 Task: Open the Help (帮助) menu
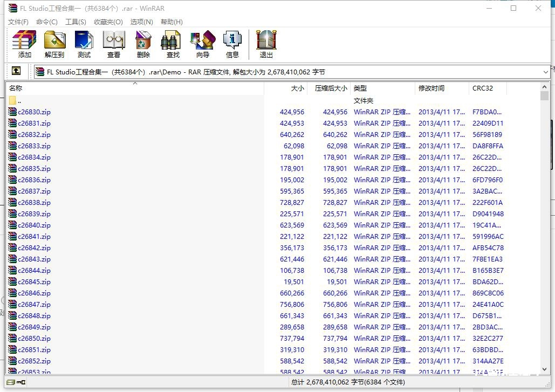pos(172,22)
